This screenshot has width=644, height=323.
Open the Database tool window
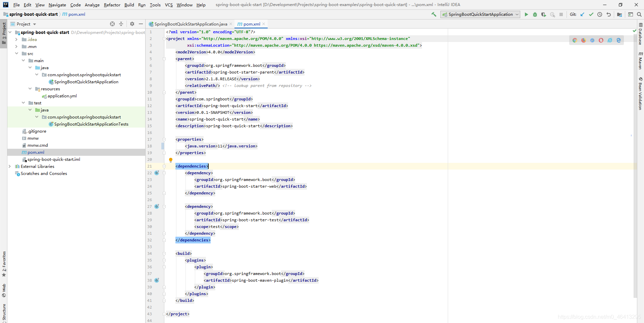tap(641, 34)
